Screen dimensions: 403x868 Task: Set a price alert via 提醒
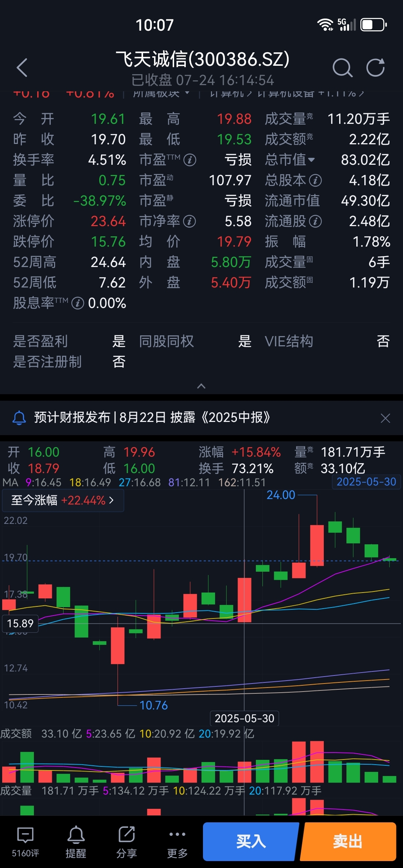pos(76,842)
